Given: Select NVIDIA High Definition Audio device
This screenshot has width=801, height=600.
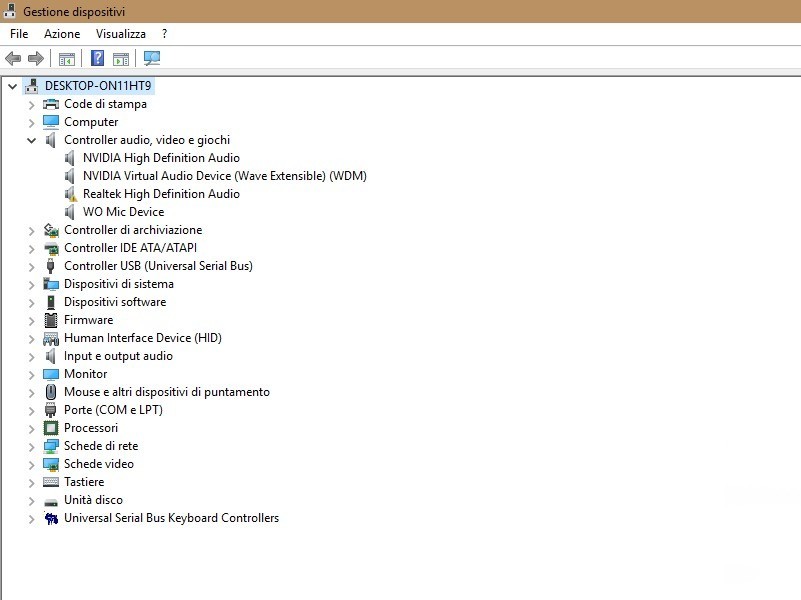Looking at the screenshot, I should click(x=161, y=158).
